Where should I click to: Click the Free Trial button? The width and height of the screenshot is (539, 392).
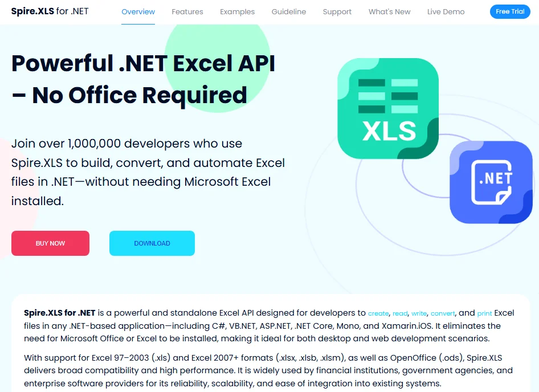click(510, 11)
